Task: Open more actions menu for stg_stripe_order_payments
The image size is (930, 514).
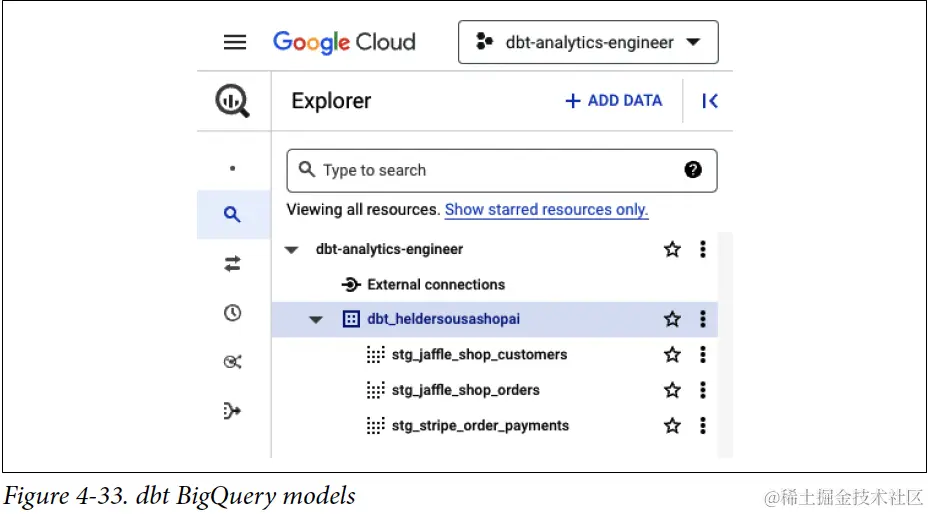Action: point(703,425)
